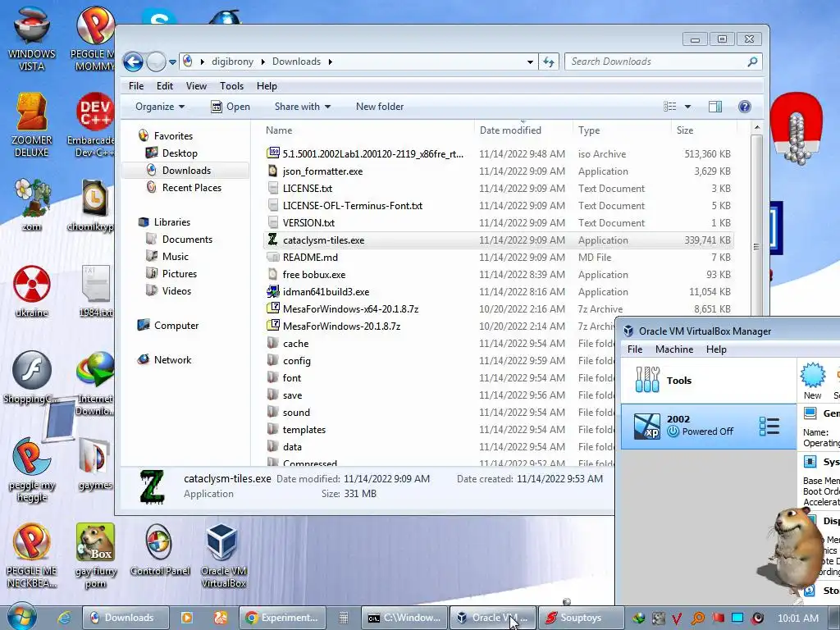Image resolution: width=840 pixels, height=630 pixels.
Task: Click the Explorer help question mark icon
Action: click(x=745, y=107)
